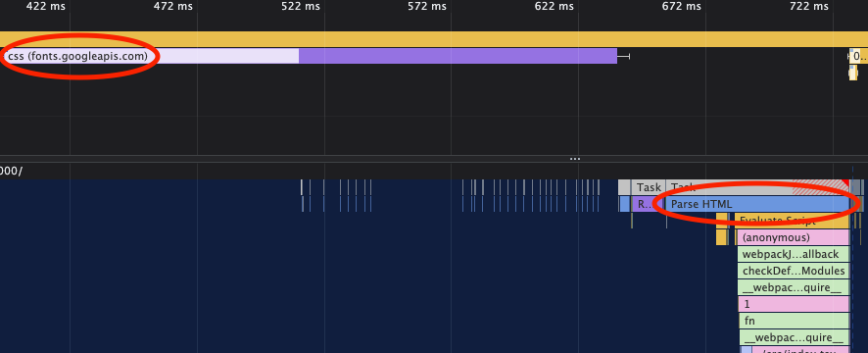Click the three-dot pane divider handle
This screenshot has width=868, height=353.
[575, 159]
